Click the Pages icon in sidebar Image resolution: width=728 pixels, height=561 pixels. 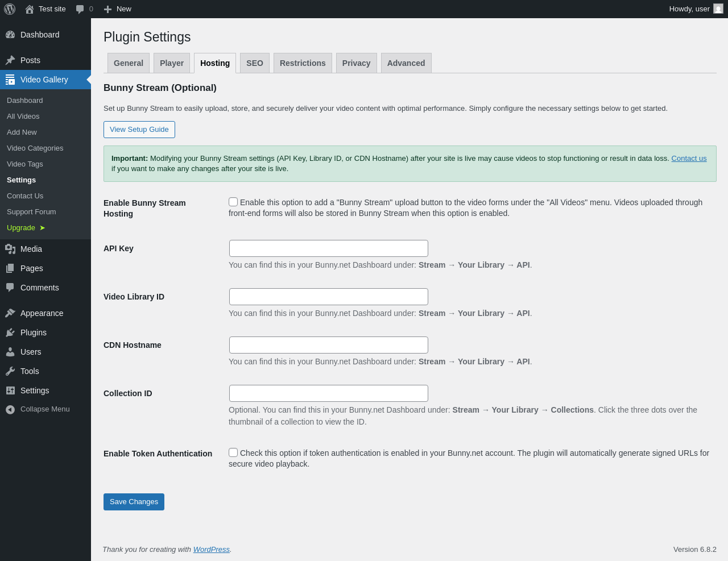click(10, 268)
